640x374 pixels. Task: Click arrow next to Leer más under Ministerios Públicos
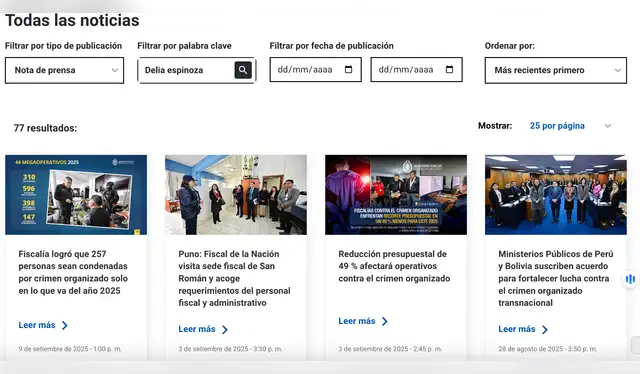coord(544,329)
